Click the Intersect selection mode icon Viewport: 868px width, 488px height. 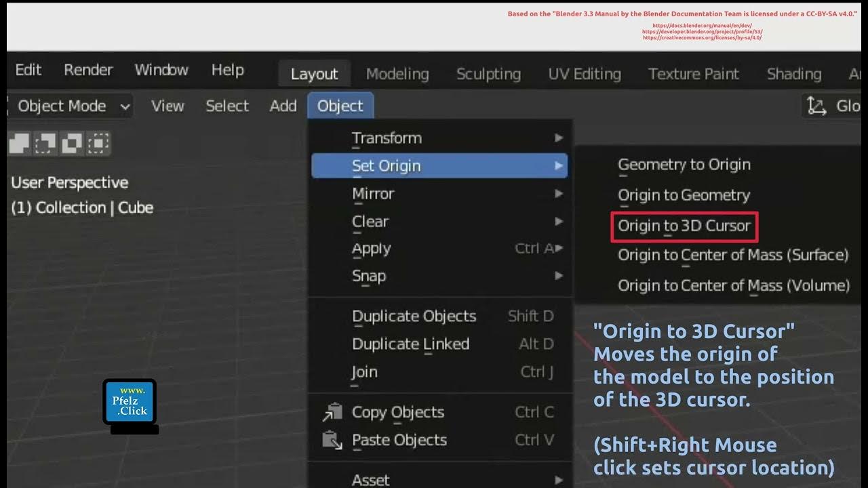click(99, 143)
